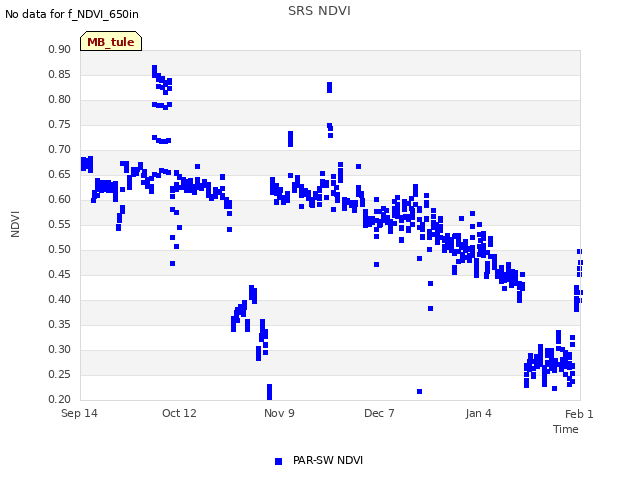Image resolution: width=640 pixels, height=480 pixels.
Task: Click the 0.85 y-axis tick label
Action: coord(60,74)
